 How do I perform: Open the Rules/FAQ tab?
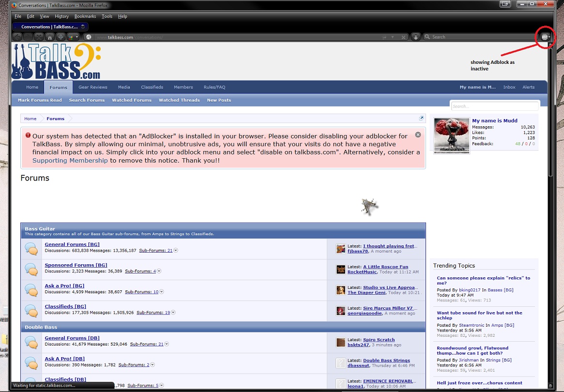click(214, 87)
